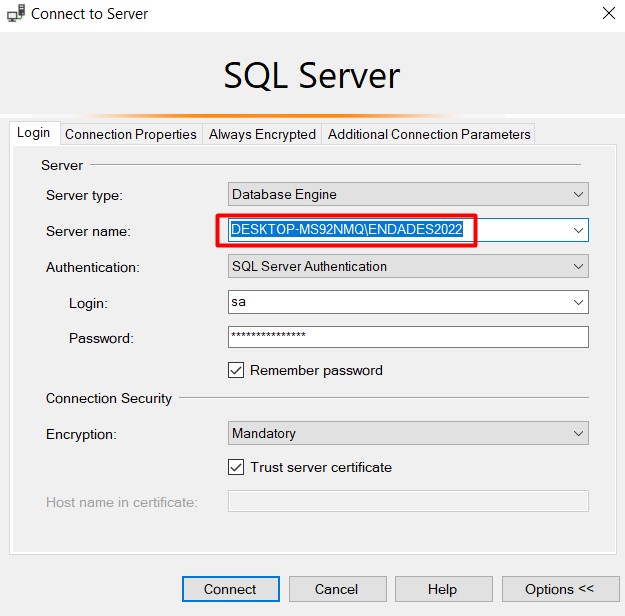
Task: Click the Connection Security section heading
Action: (x=109, y=398)
